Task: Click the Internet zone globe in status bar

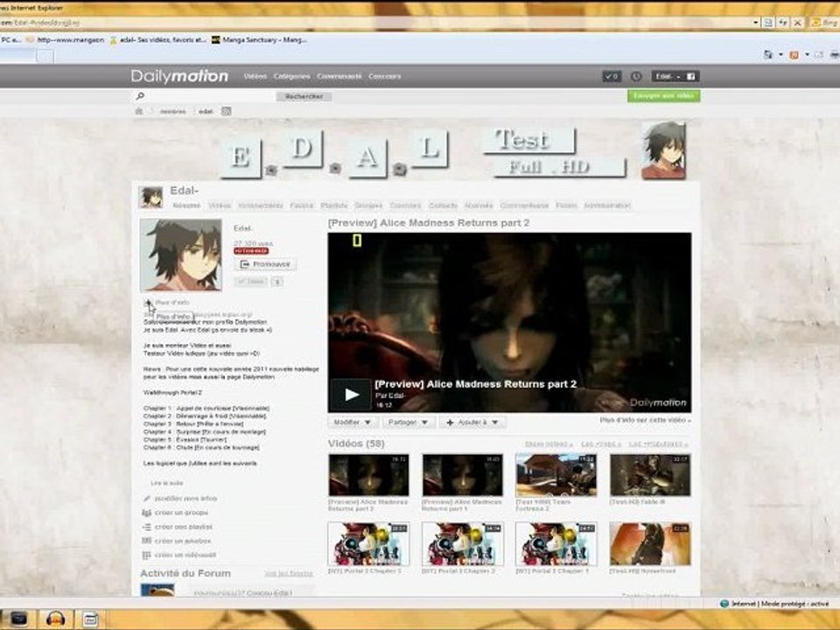Action: (724, 604)
